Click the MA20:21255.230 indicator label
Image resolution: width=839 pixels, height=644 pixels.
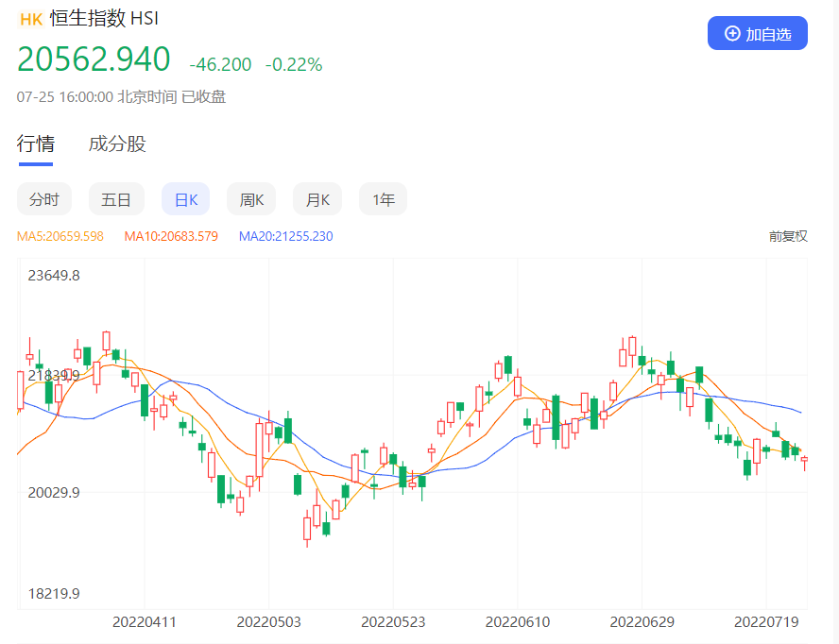(x=285, y=236)
